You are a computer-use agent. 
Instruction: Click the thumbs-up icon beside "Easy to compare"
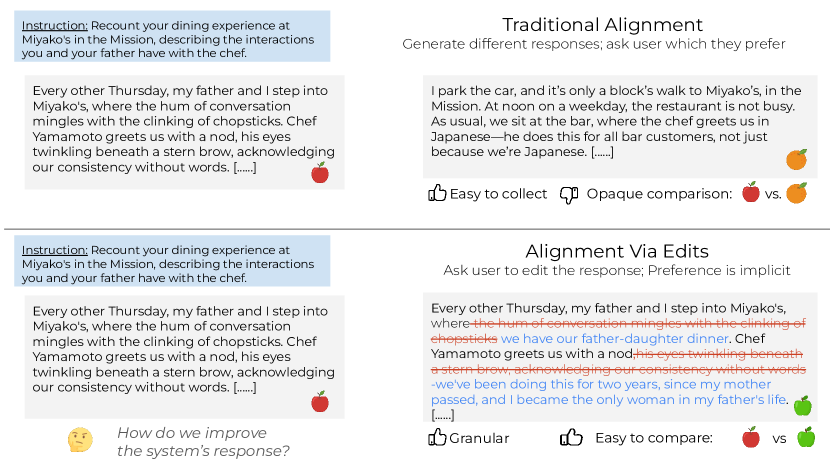click(x=571, y=437)
